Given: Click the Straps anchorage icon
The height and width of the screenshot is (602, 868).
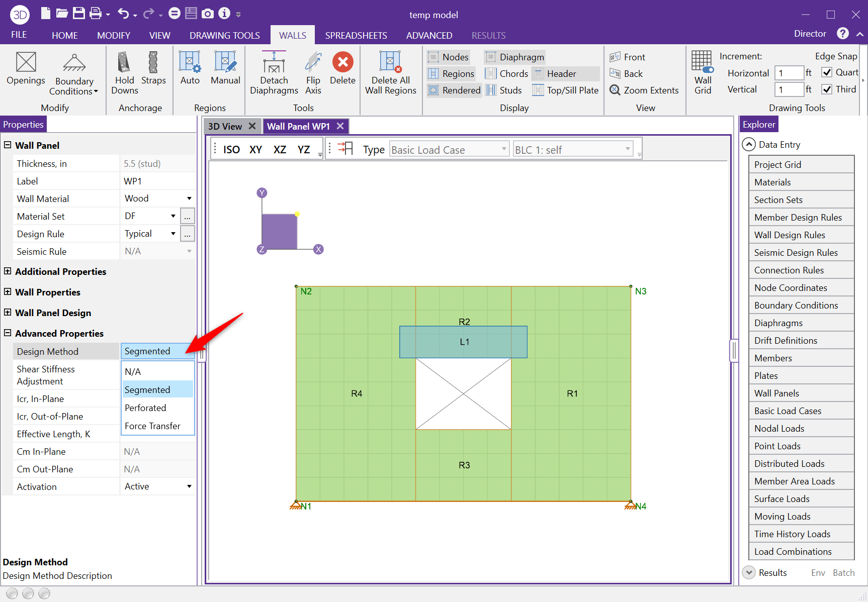Looking at the screenshot, I should [x=153, y=63].
